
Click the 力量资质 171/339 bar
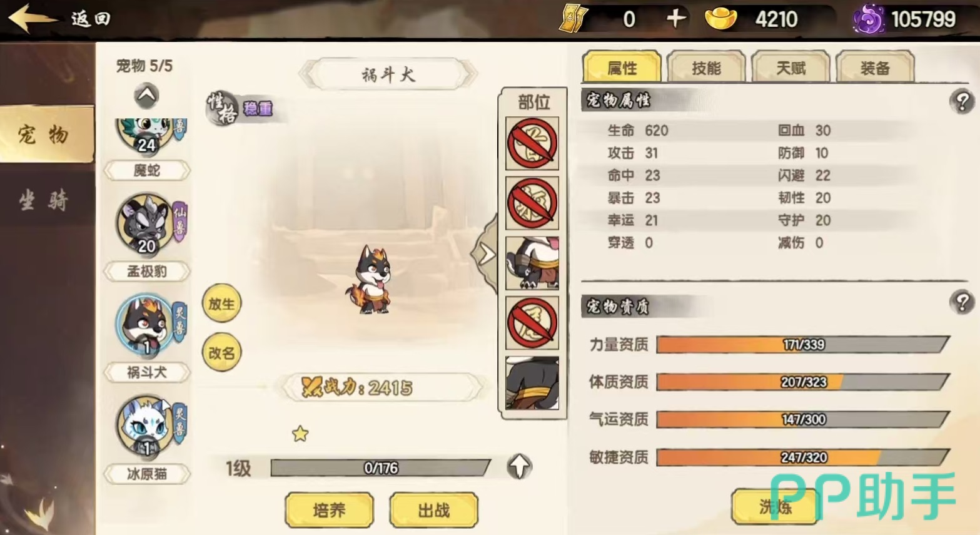click(x=803, y=345)
